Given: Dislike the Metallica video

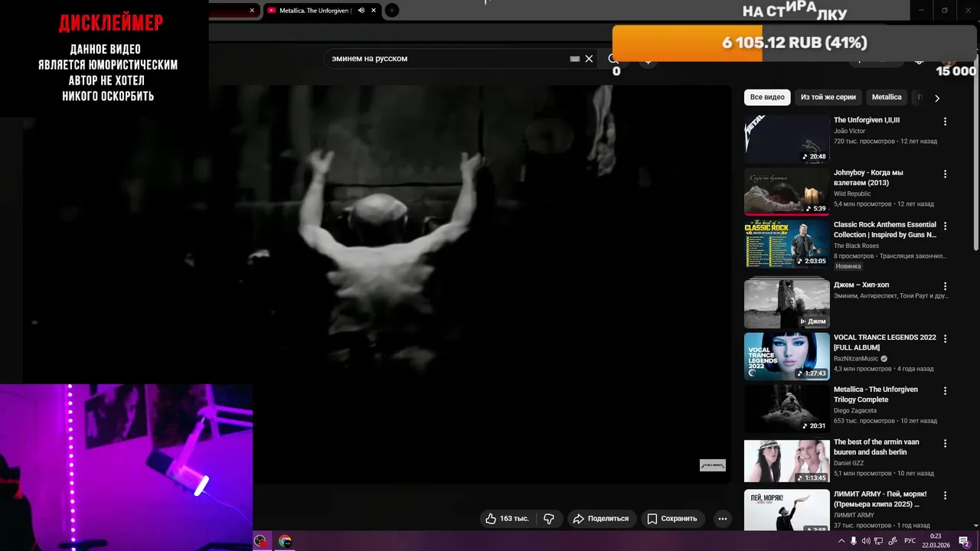Looking at the screenshot, I should pos(550,519).
